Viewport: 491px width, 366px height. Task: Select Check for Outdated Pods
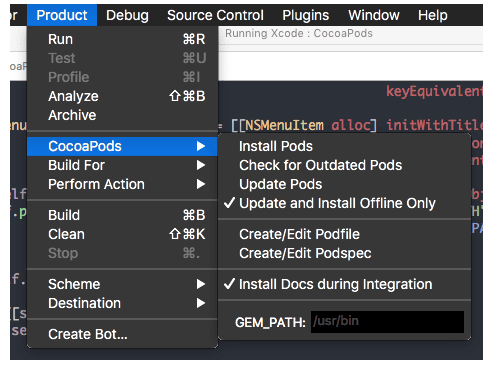click(344, 165)
